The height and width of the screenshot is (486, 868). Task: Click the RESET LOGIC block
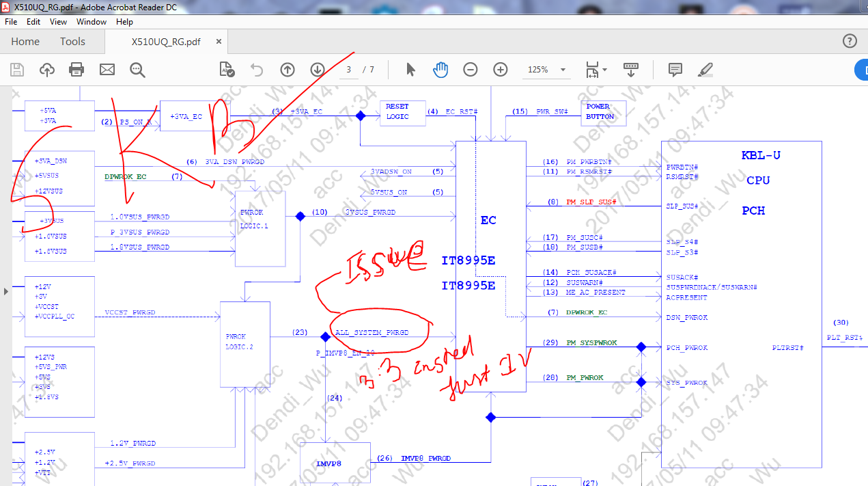[402, 112]
